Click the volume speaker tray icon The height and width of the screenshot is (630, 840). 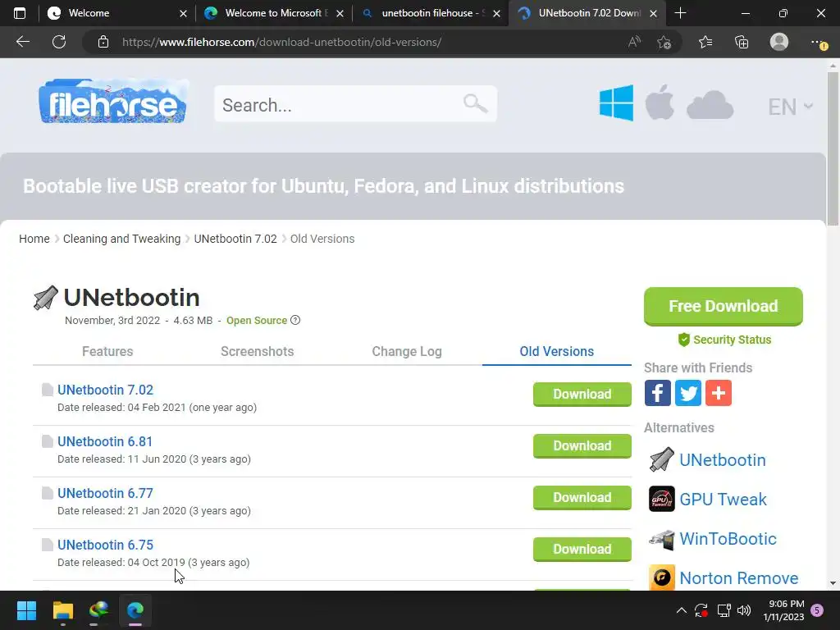coord(743,610)
